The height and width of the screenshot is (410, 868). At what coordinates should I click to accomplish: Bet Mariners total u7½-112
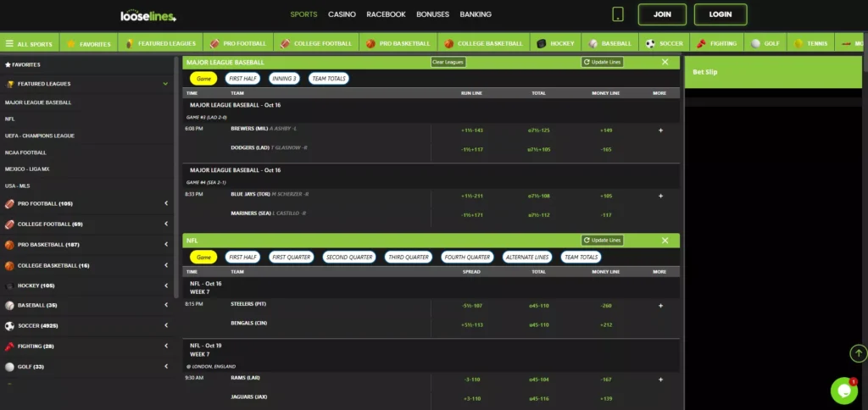click(x=538, y=214)
